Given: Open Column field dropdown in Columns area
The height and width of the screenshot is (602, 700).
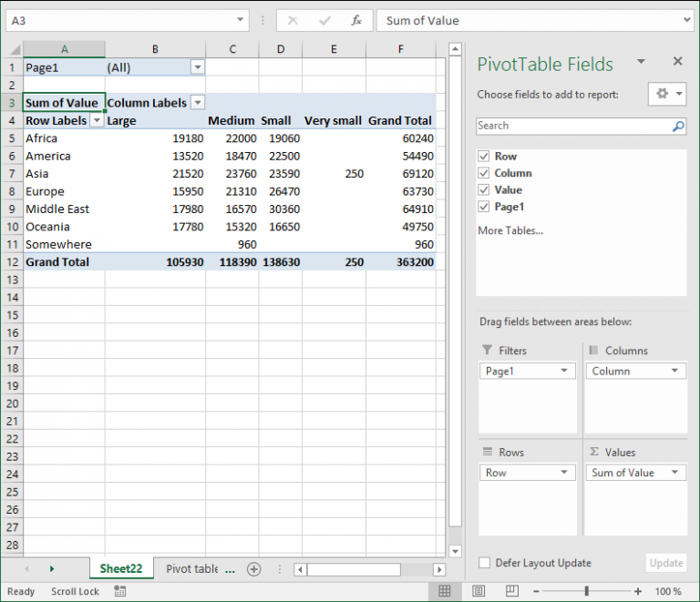Looking at the screenshot, I should coord(675,371).
